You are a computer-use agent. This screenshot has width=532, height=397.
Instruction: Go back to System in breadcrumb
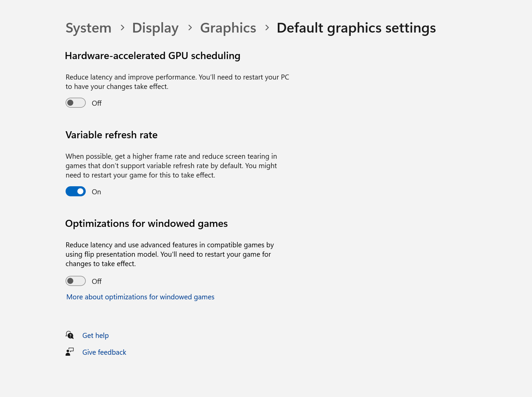click(89, 28)
